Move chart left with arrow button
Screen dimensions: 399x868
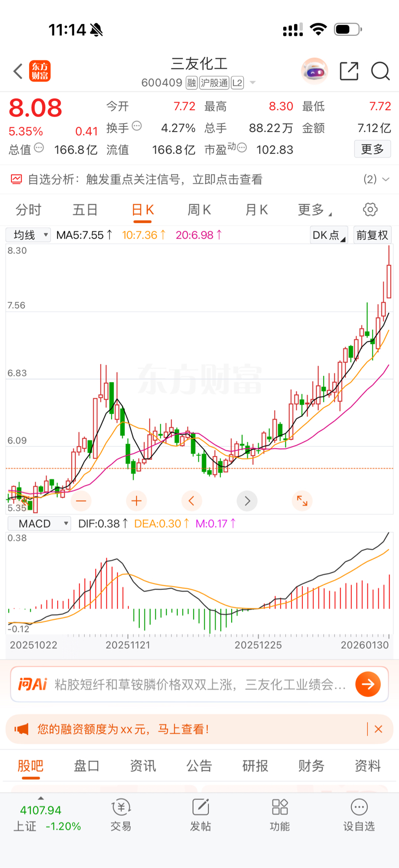(192, 501)
